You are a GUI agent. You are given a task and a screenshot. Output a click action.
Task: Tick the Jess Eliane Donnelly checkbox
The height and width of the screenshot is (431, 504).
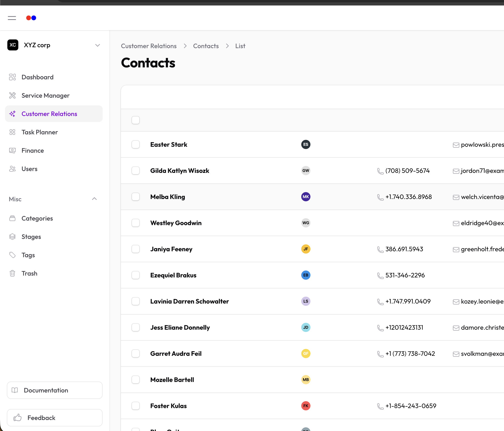[135, 327]
